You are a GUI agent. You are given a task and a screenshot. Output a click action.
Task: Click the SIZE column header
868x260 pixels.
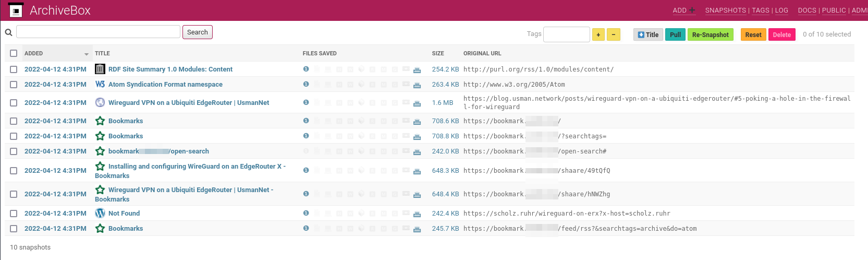(438, 53)
